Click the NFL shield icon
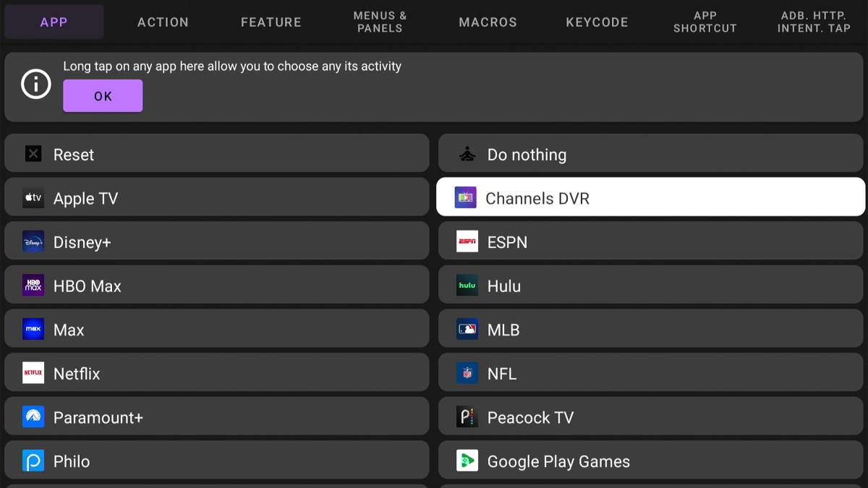Image resolution: width=868 pixels, height=488 pixels. tap(467, 373)
